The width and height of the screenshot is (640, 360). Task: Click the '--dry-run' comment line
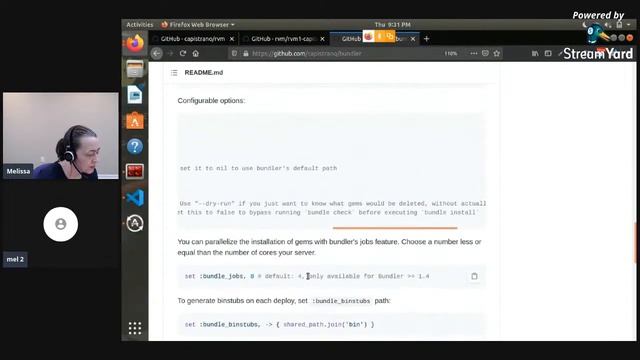click(333, 203)
